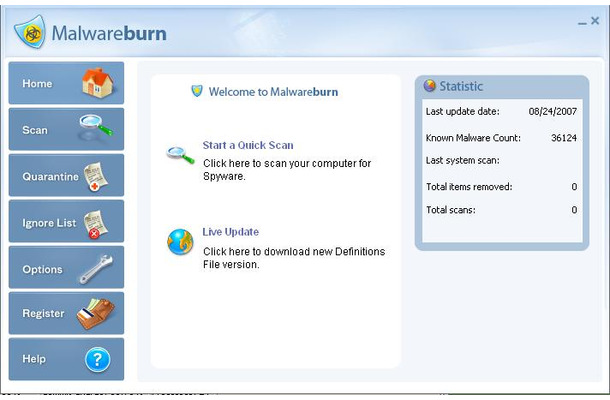The width and height of the screenshot is (610, 400).
Task: Click the magnifying glass icon on Scan button
Action: [96, 127]
